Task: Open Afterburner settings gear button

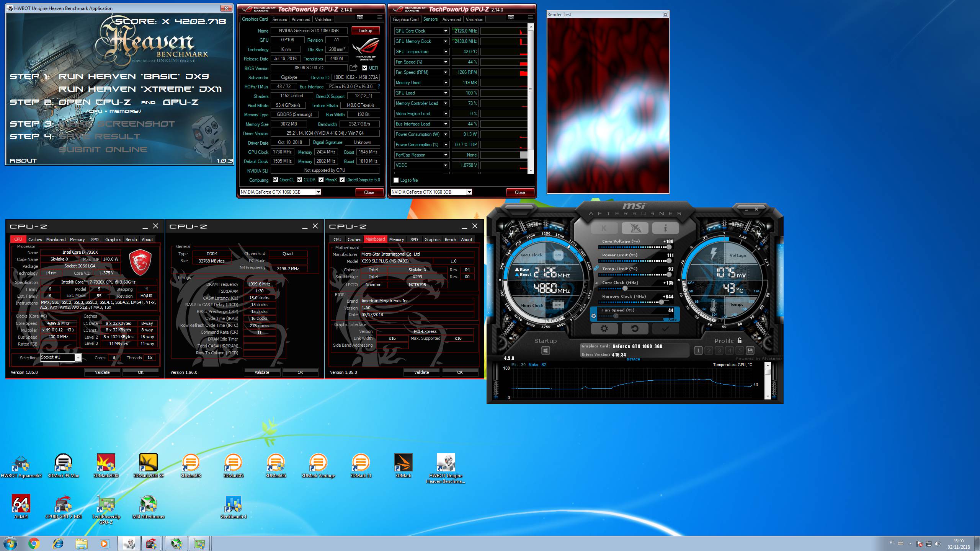Action: point(604,328)
